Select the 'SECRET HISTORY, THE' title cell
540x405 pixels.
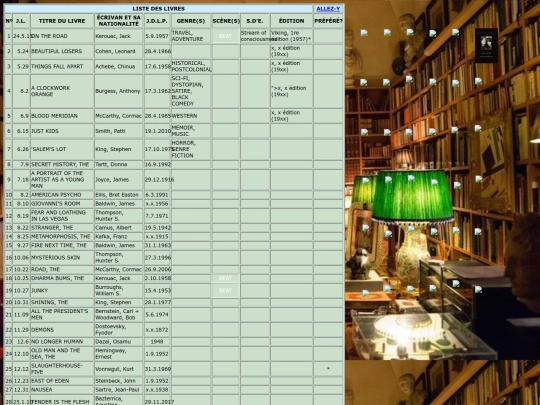62,164
